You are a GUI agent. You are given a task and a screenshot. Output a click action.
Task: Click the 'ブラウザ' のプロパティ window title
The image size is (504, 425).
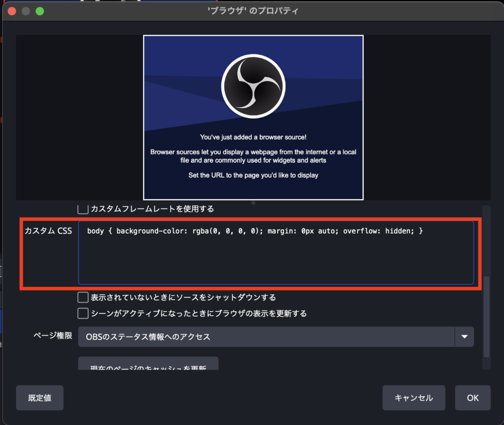tap(253, 11)
